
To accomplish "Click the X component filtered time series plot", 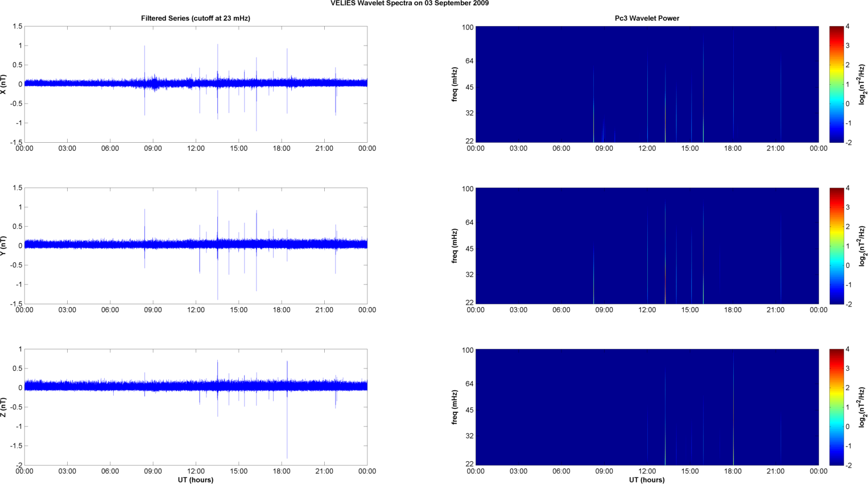I will [x=196, y=84].
